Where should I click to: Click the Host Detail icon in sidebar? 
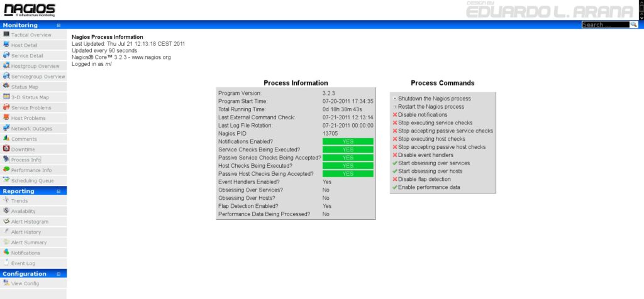pos(6,45)
